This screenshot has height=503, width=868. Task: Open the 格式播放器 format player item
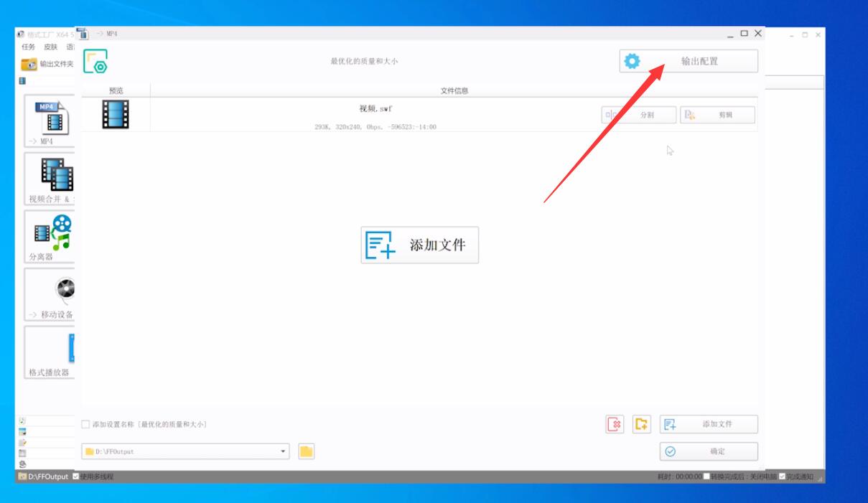pyautogui.click(x=50, y=353)
